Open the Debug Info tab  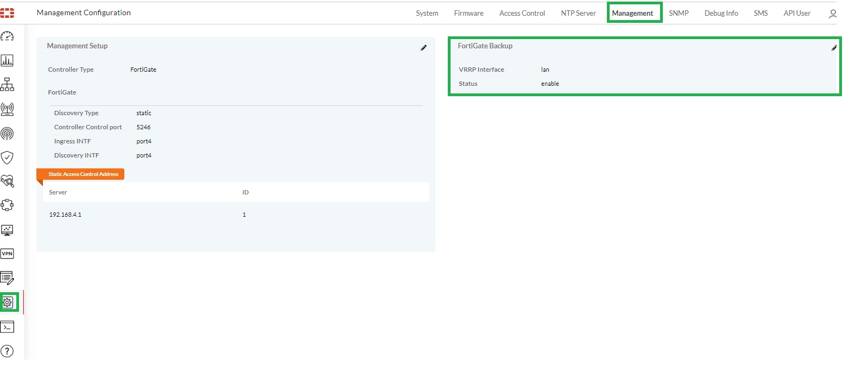[x=721, y=13]
